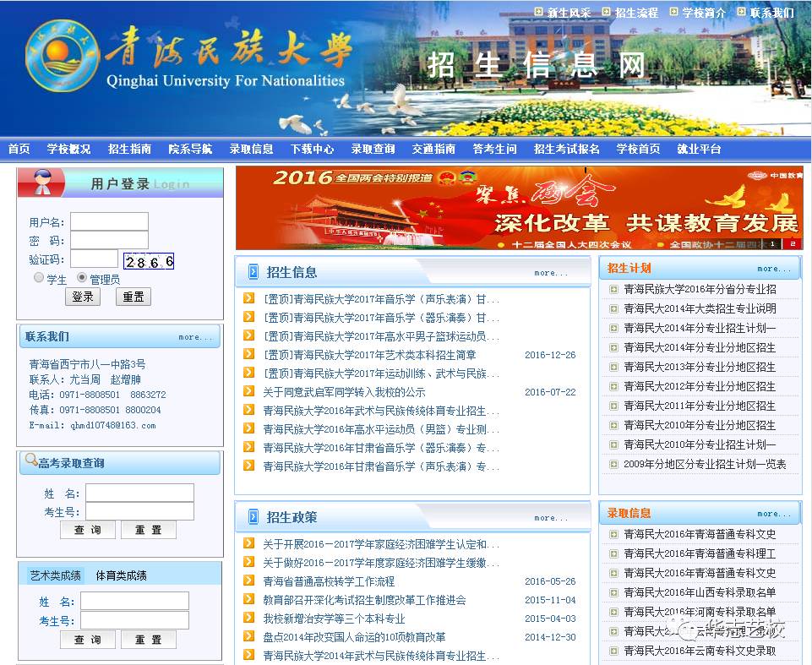This screenshot has width=812, height=665.
Task: Open 下载中心 navigation item
Action: pos(313,150)
